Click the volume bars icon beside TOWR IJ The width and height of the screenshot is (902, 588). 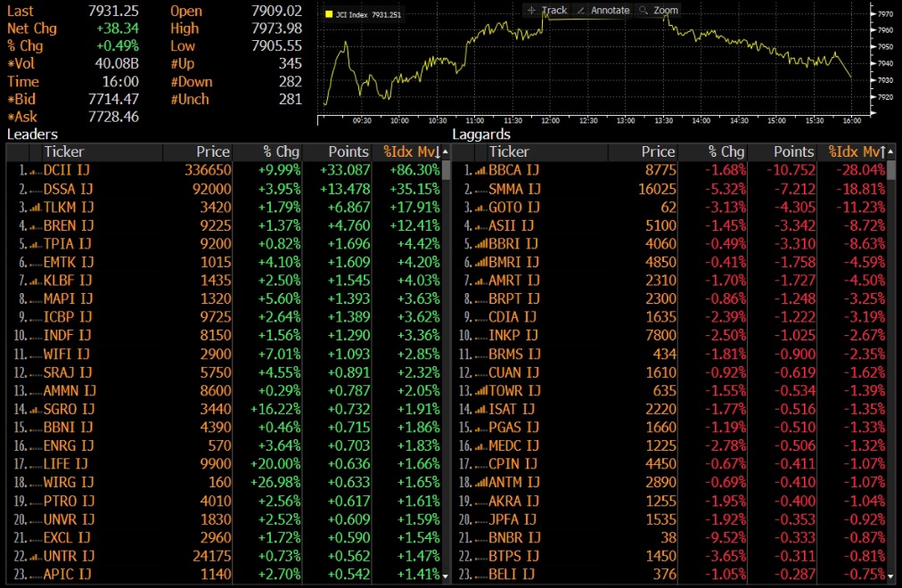[481, 391]
